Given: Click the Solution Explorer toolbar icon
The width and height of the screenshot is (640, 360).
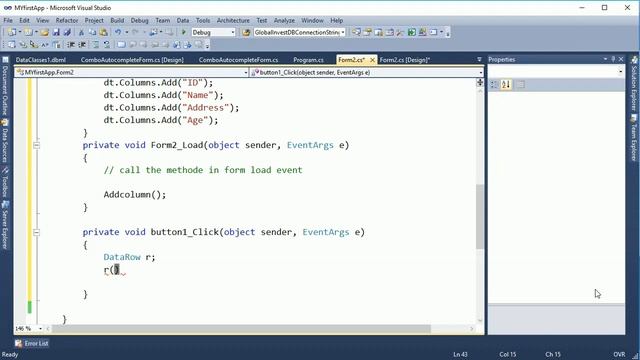Looking at the screenshot, I should click(356, 32).
